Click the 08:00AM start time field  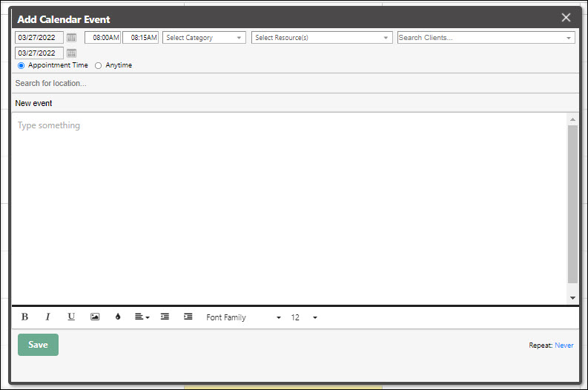tap(103, 38)
